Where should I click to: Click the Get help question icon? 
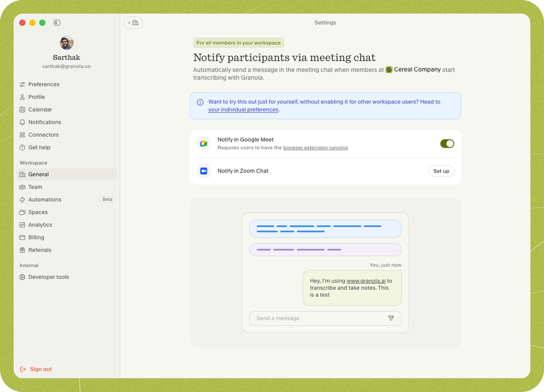click(x=22, y=148)
